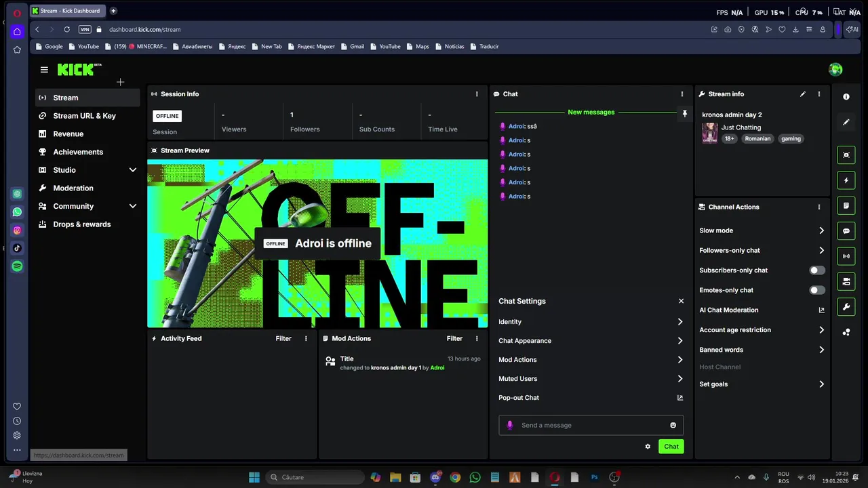Click the pin icon in Chat
Image resolution: width=868 pixels, height=488 pixels.
click(x=684, y=114)
